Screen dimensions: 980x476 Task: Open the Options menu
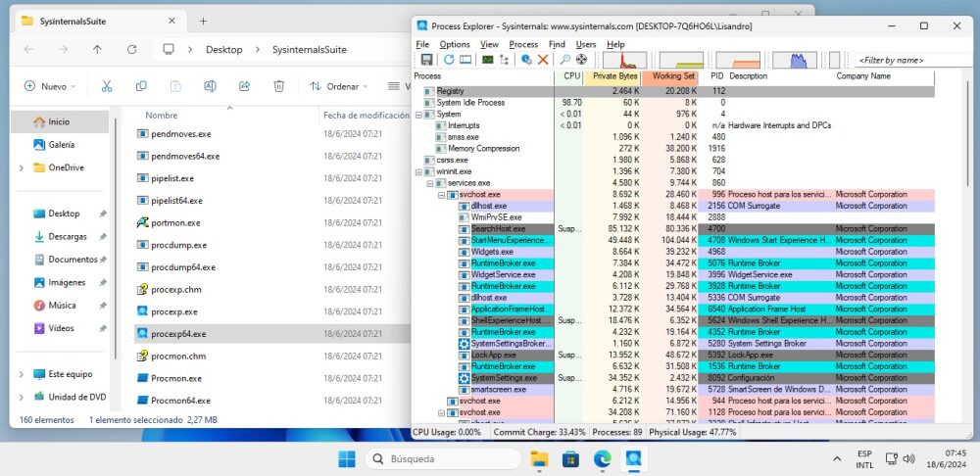tap(455, 44)
